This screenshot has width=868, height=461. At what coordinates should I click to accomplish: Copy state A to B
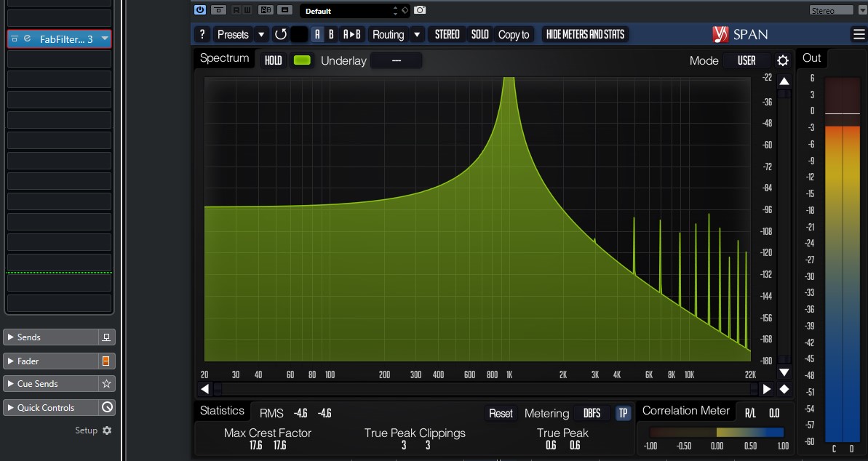pyautogui.click(x=352, y=34)
